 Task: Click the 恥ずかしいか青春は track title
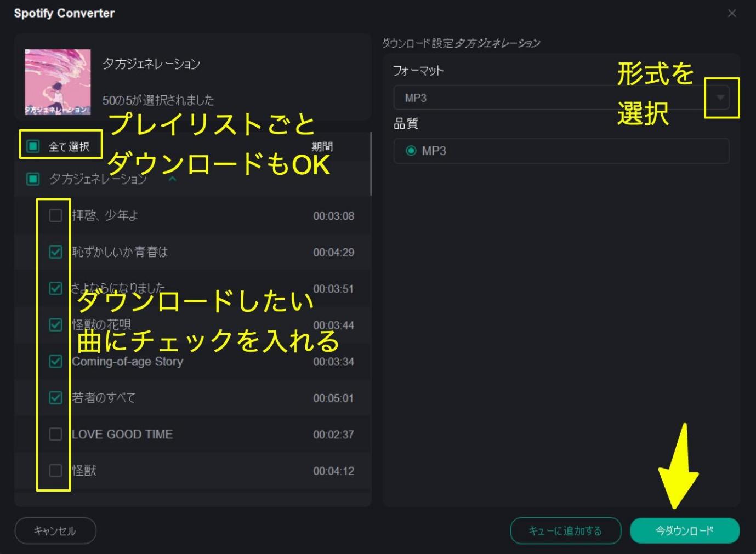coord(120,252)
